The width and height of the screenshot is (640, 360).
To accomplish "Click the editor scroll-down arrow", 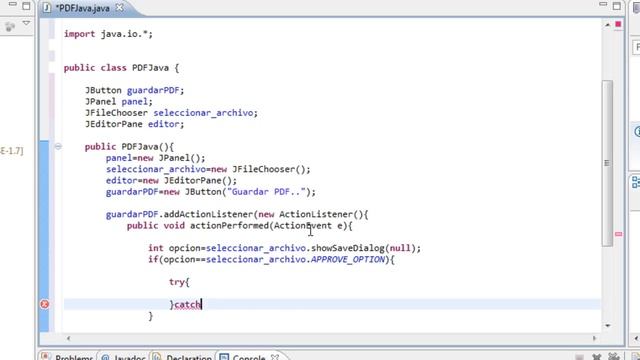I will click(x=607, y=325).
